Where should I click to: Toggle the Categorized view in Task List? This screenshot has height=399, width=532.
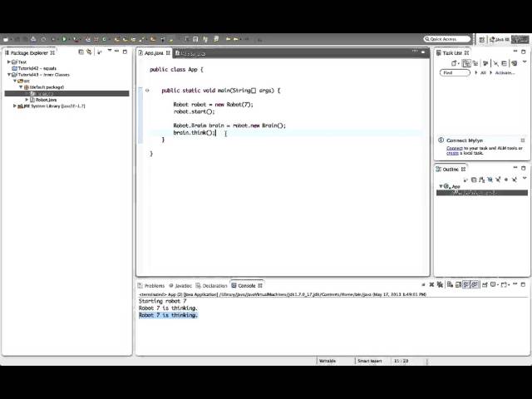pyautogui.click(x=466, y=63)
